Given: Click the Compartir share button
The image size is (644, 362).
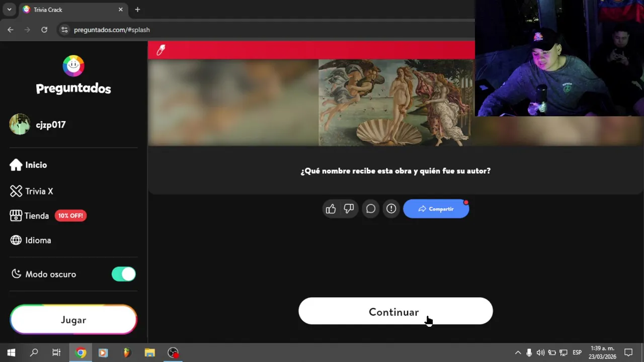Looking at the screenshot, I should pos(436,209).
